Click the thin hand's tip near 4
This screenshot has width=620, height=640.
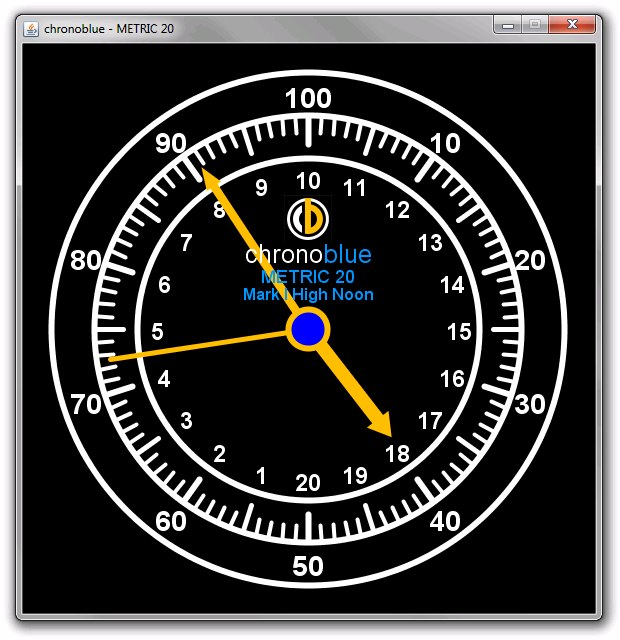(x=113, y=357)
